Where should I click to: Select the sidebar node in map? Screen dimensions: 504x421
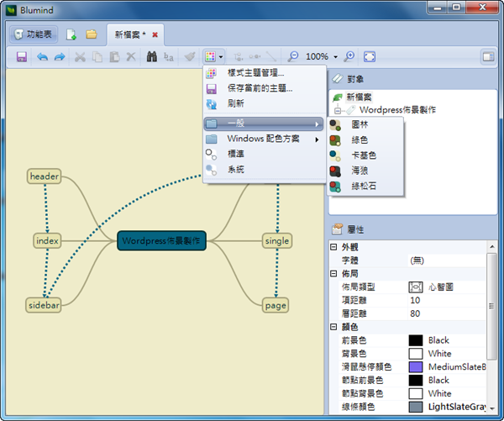(x=44, y=305)
